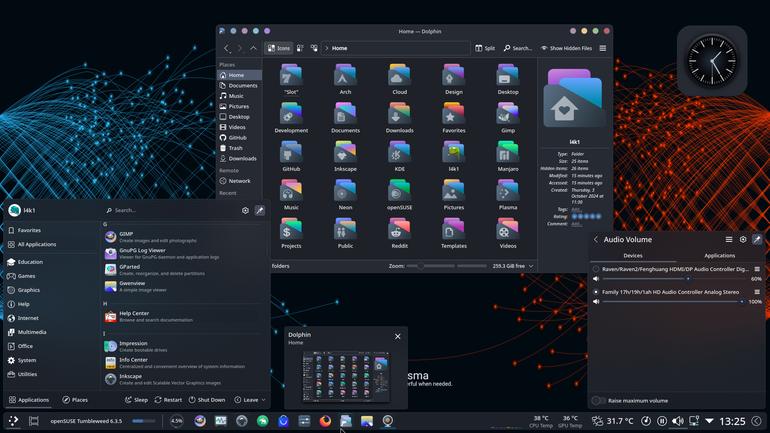Open the openSUSE folder
Screen dimensions: 770x433
(399, 194)
